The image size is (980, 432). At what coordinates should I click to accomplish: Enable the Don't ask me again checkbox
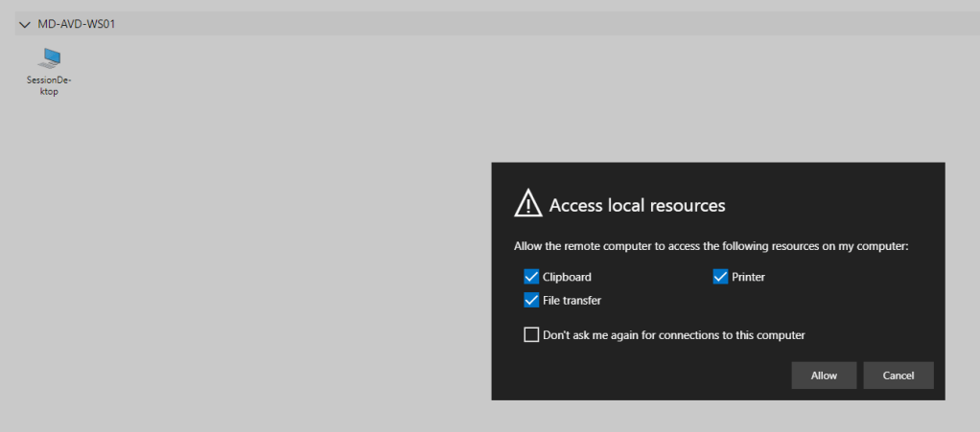click(x=531, y=334)
